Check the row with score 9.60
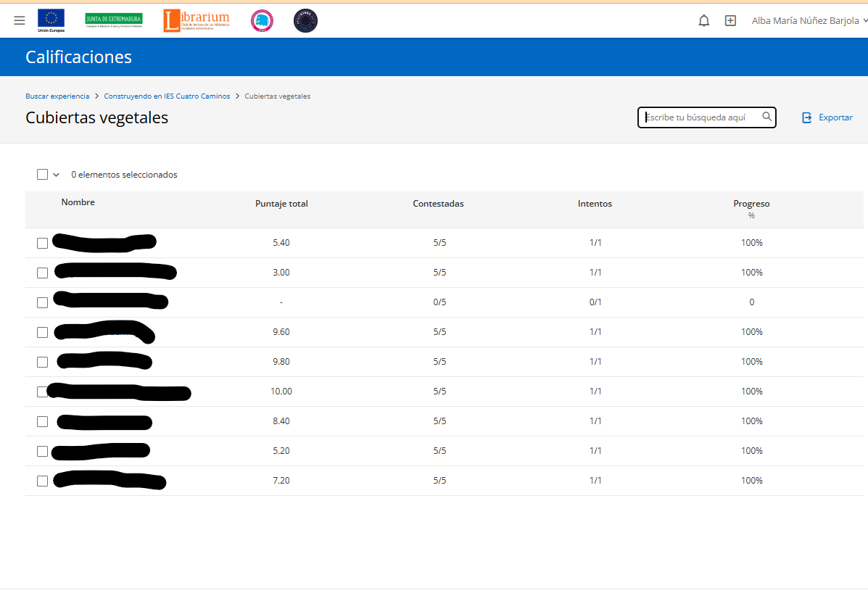The image size is (868, 596). [42, 332]
